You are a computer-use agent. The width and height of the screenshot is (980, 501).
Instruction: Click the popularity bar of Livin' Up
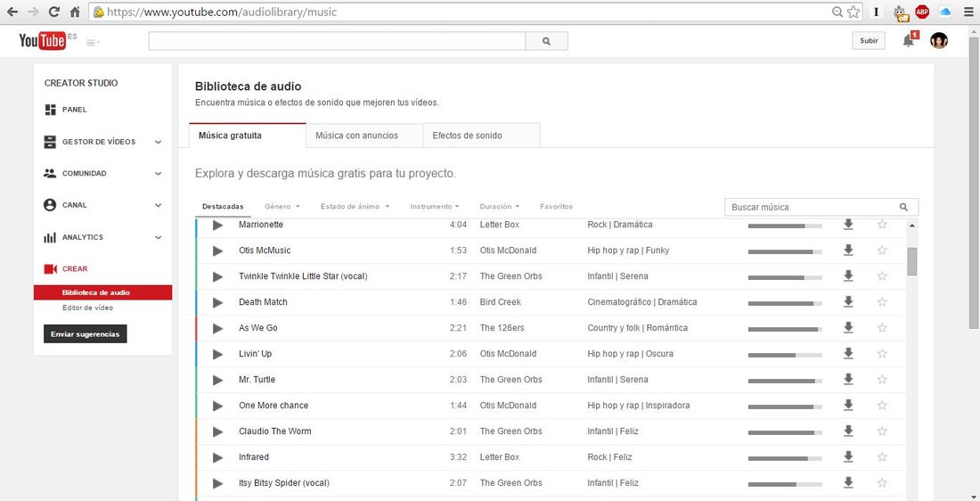785,355
